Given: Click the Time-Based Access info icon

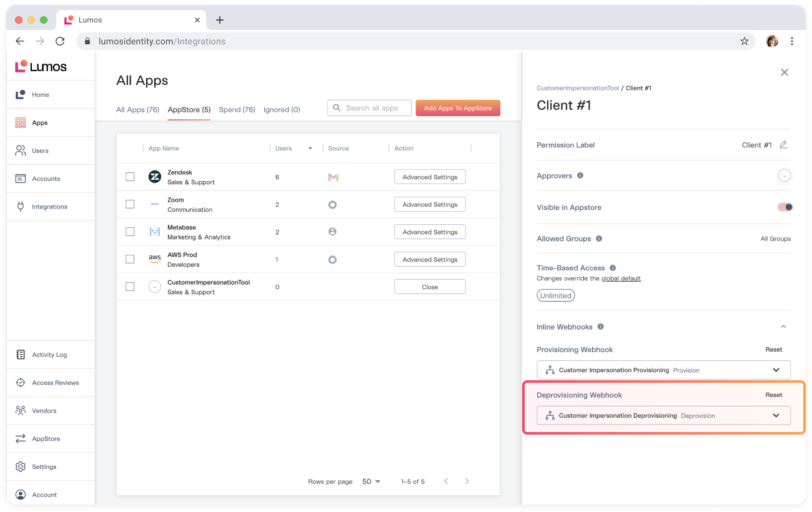Looking at the screenshot, I should coord(613,268).
